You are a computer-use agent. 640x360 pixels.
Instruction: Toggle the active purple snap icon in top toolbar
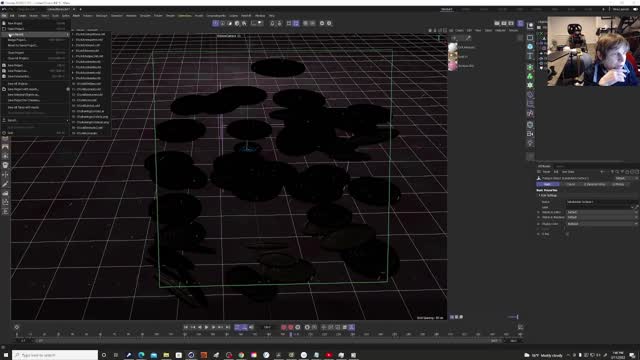click(x=296, y=23)
